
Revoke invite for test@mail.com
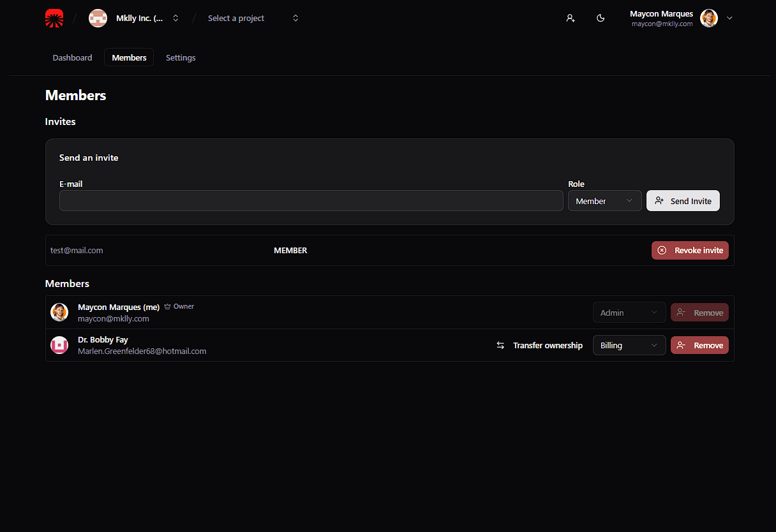690,251
